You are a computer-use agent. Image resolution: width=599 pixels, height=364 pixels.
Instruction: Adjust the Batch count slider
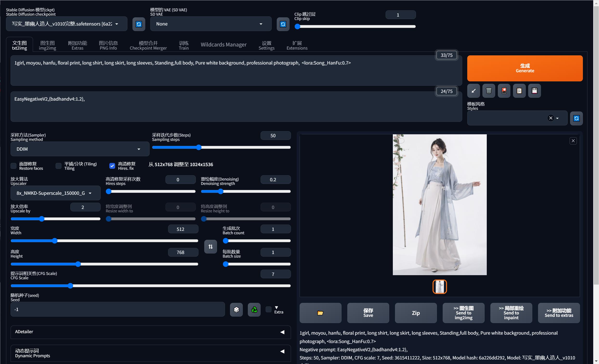(x=257, y=241)
